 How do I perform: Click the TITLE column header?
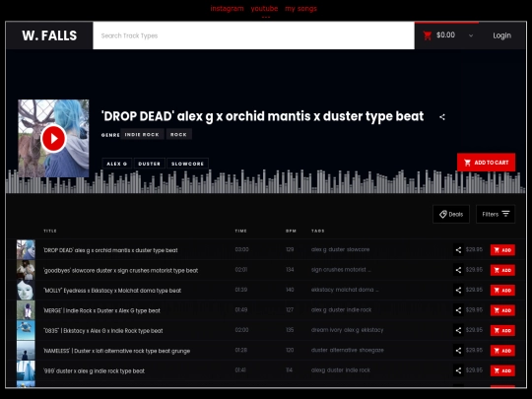pyautogui.click(x=50, y=231)
